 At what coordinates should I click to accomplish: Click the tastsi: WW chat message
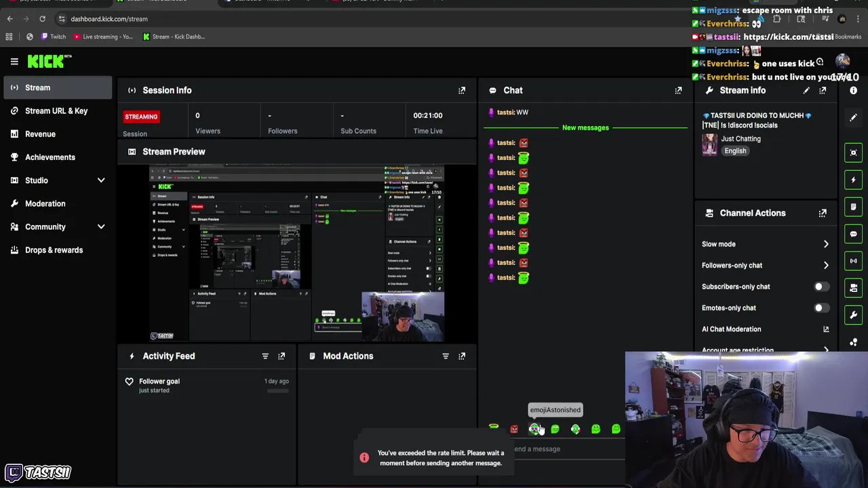tap(509, 113)
